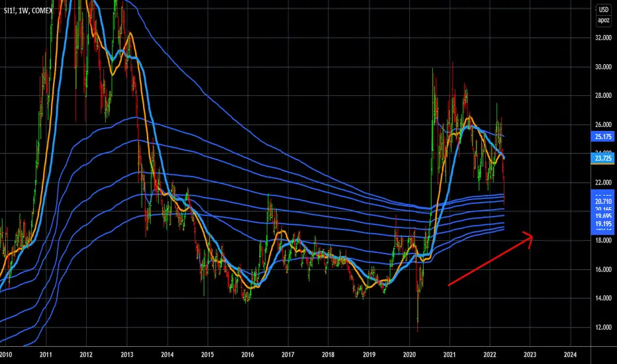The image size is (617, 364).
Task: Click the 2015 time axis label
Action: [207, 355]
